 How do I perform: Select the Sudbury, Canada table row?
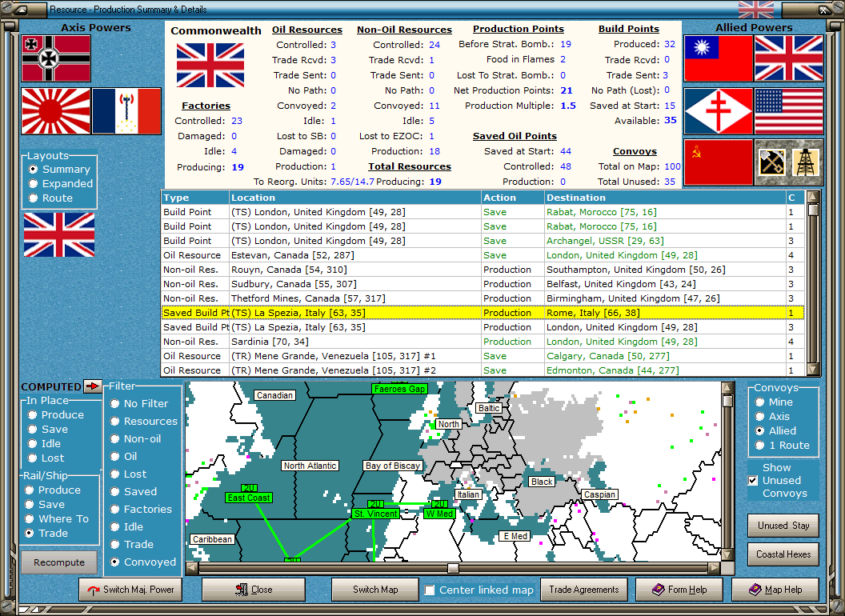[x=483, y=284]
